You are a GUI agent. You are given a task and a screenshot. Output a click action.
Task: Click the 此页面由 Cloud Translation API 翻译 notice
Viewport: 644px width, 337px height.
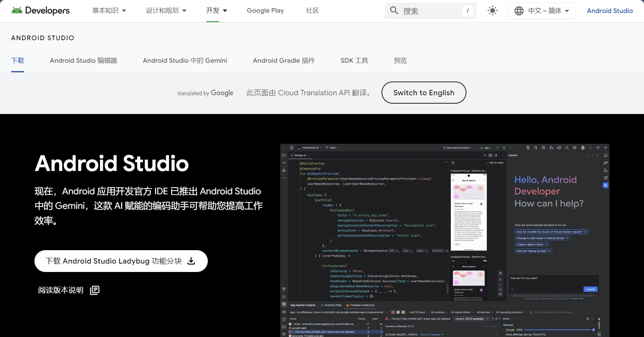point(308,93)
